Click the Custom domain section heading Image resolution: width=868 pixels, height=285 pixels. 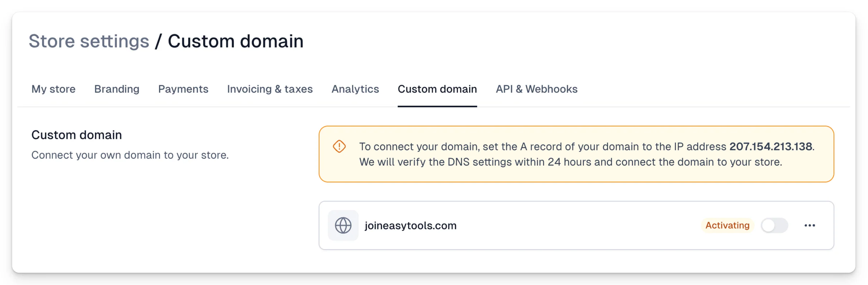tap(77, 135)
